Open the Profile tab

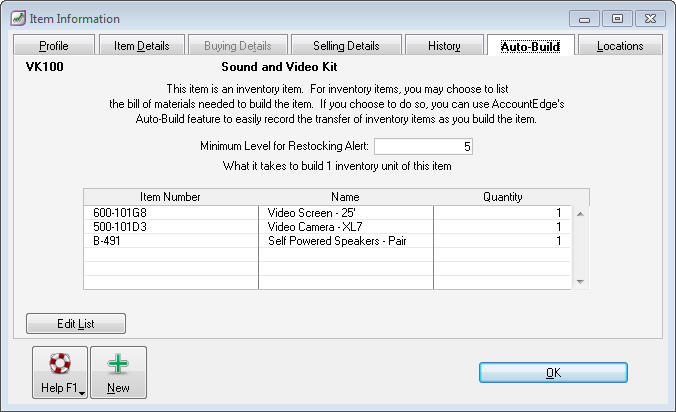[54, 45]
